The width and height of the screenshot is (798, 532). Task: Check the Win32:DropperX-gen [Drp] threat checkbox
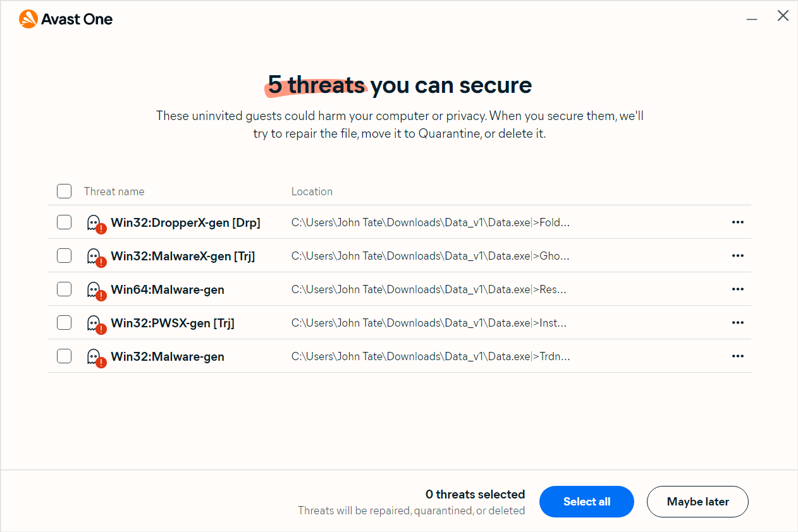click(64, 222)
